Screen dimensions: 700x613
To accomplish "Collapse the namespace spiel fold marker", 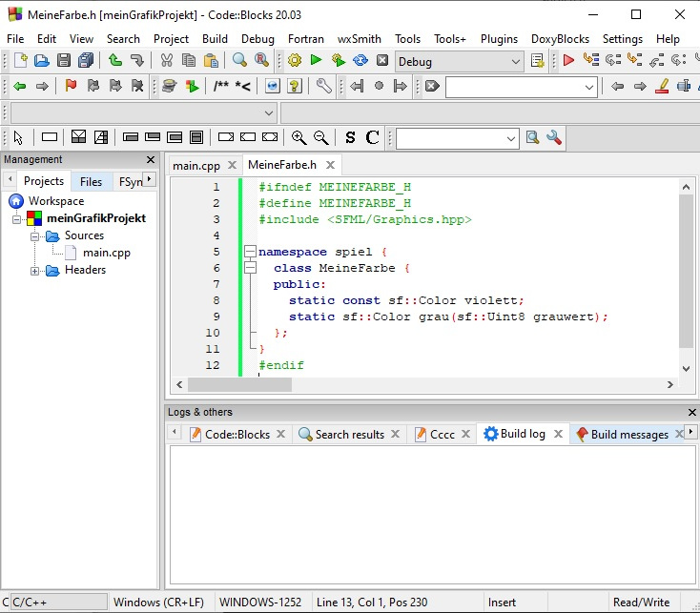I will (x=250, y=253).
